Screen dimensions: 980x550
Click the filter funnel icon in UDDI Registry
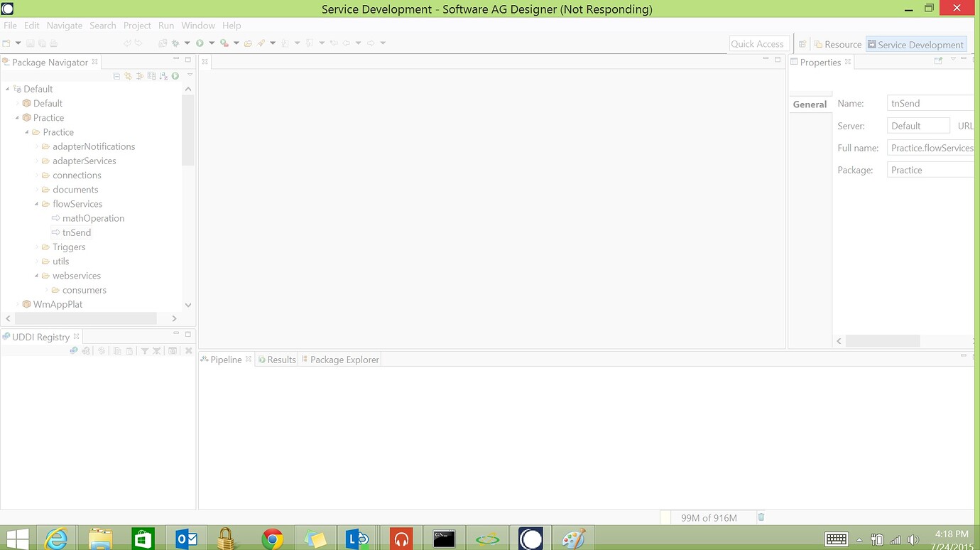click(x=144, y=351)
